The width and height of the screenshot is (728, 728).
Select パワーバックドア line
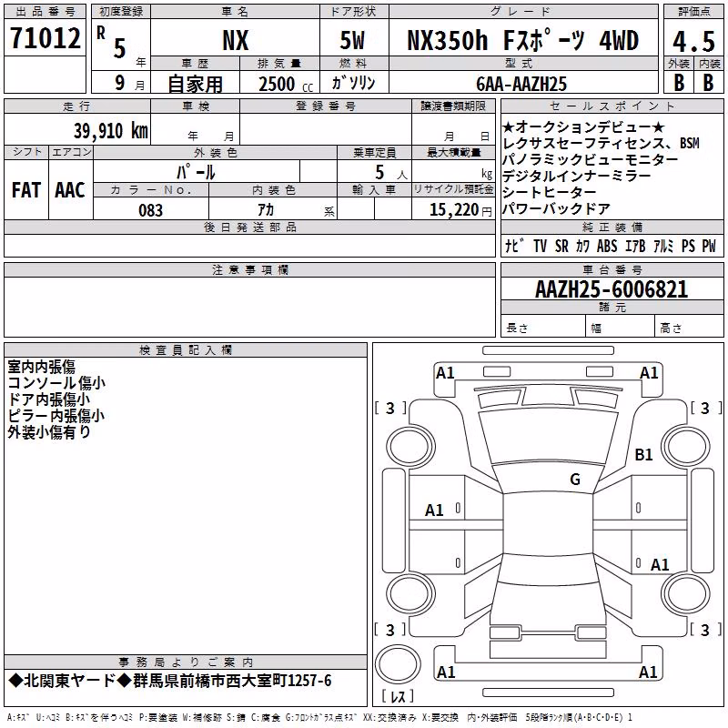tap(556, 208)
